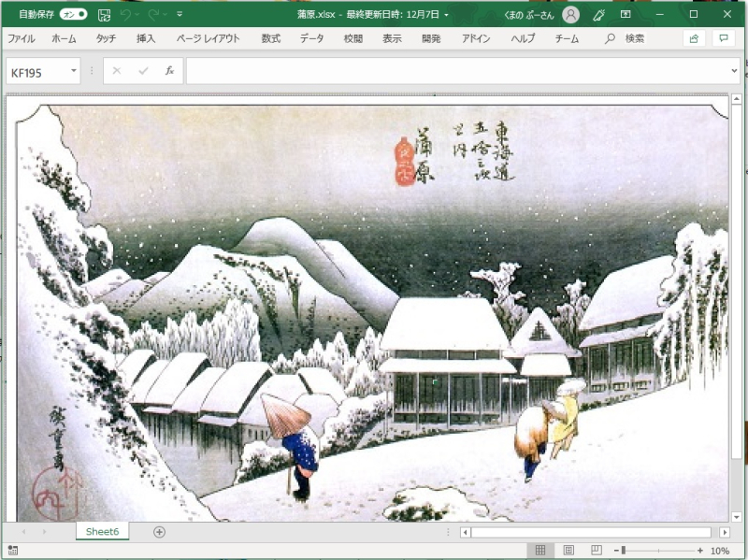Click the macro record status bar icon
This screenshot has height=560, width=748.
pos(13,550)
